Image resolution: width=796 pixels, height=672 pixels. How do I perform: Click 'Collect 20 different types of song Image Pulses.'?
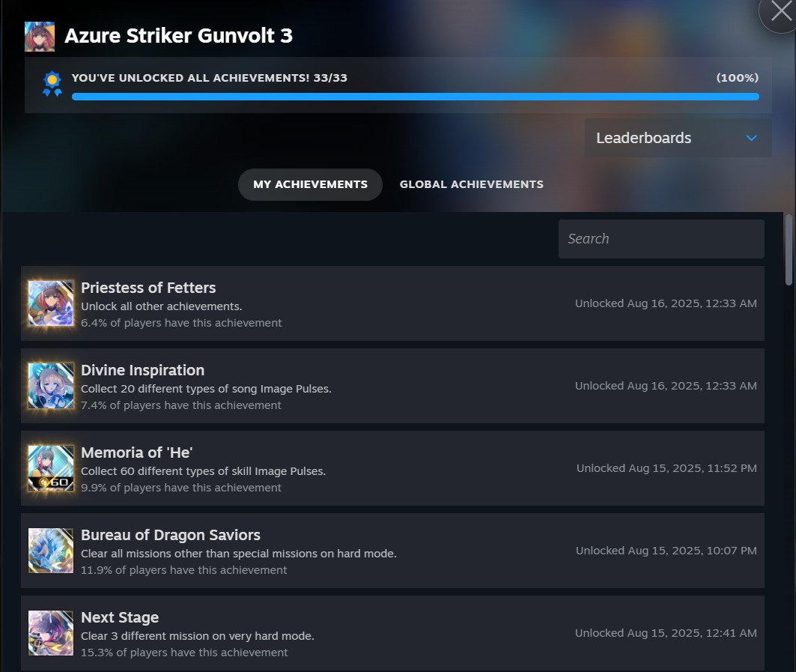206,389
